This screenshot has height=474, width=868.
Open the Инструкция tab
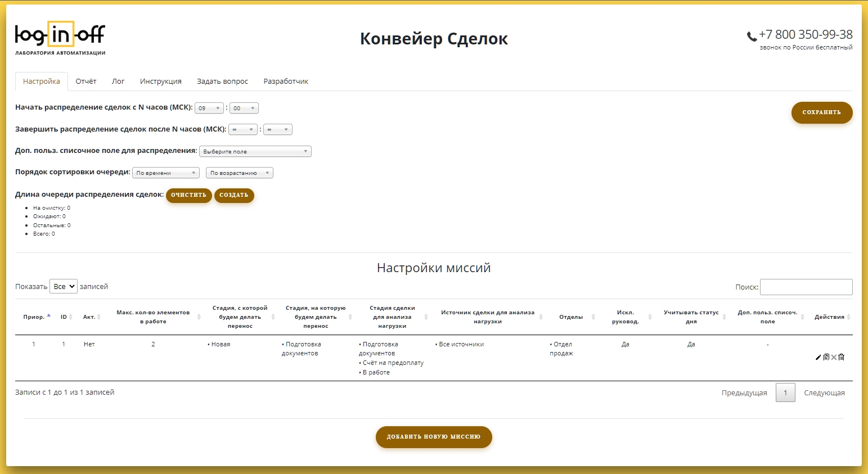coord(161,82)
